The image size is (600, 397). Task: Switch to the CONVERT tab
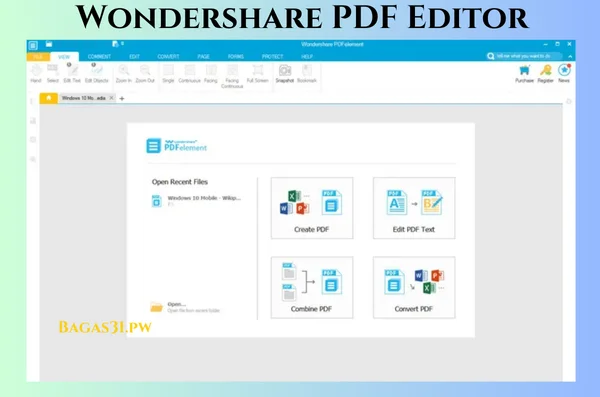pyautogui.click(x=168, y=57)
